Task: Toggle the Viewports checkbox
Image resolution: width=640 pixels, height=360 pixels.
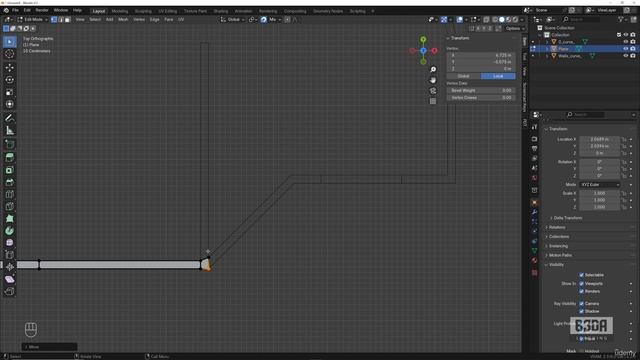Action: [582, 283]
